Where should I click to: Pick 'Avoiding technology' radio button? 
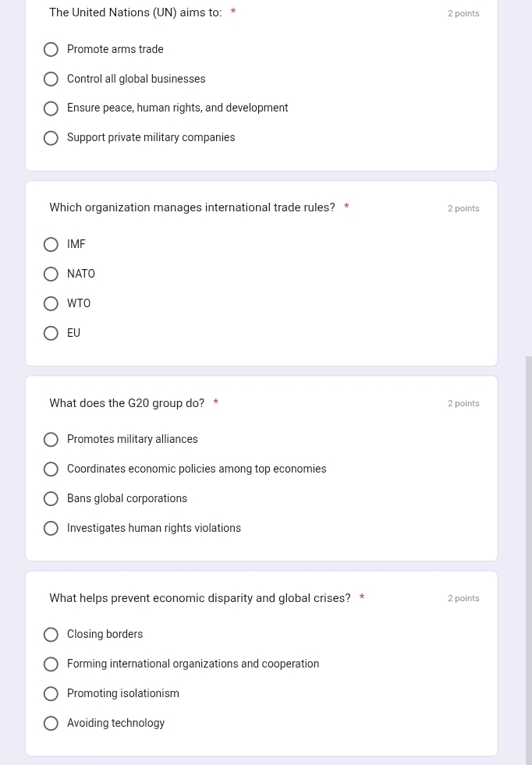tap(51, 723)
